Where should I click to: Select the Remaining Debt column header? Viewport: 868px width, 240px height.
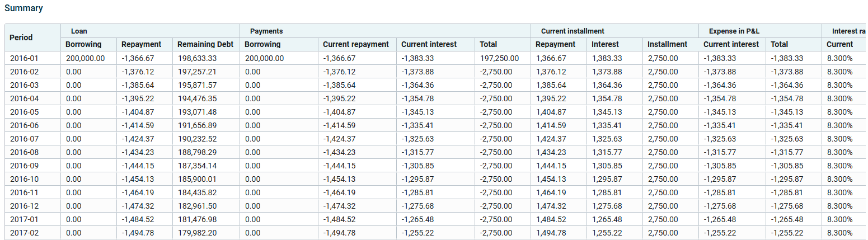coord(206,44)
